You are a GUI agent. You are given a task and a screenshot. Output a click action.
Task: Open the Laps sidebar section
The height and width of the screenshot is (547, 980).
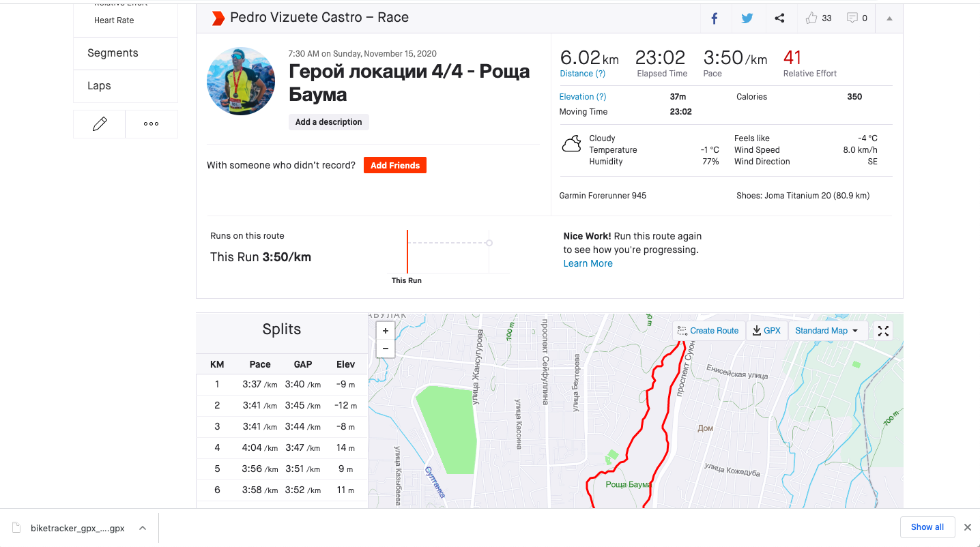pos(99,86)
